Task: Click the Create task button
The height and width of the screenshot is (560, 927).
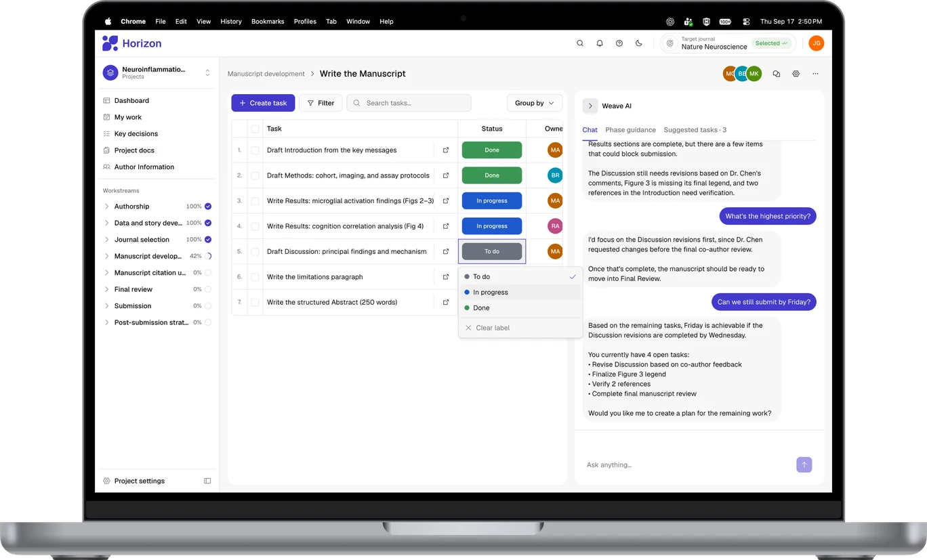Action: point(263,103)
